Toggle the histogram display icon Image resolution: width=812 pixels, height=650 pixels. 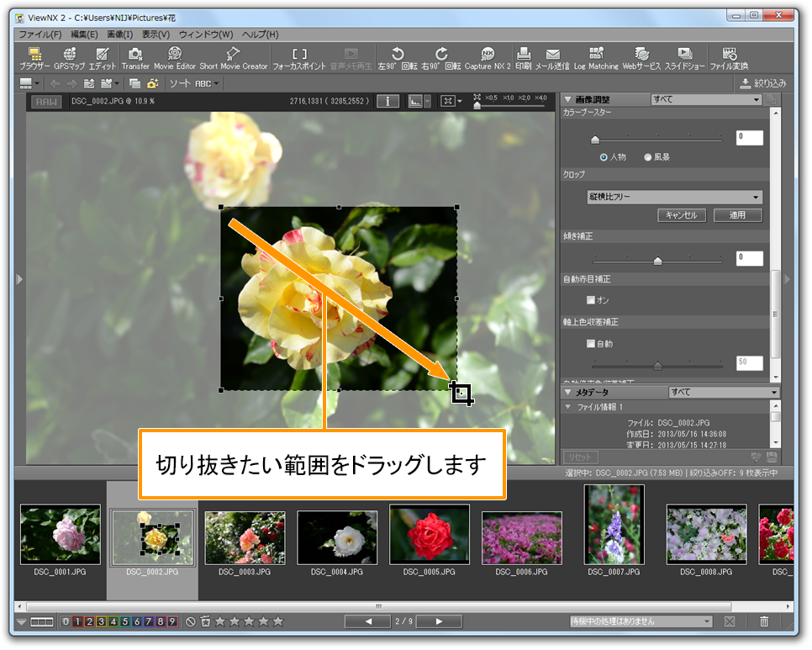pyautogui.click(x=415, y=101)
